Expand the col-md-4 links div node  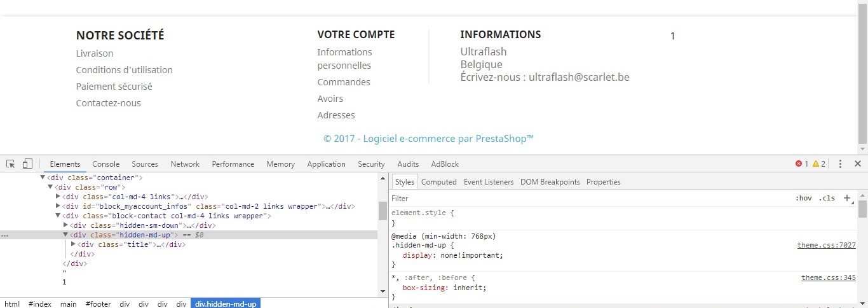(58, 197)
